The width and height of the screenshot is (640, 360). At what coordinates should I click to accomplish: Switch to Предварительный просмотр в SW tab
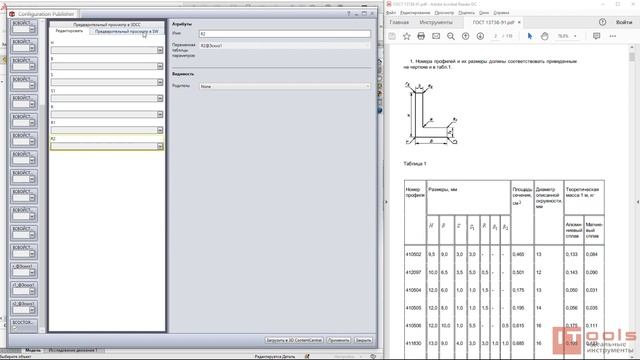point(127,31)
